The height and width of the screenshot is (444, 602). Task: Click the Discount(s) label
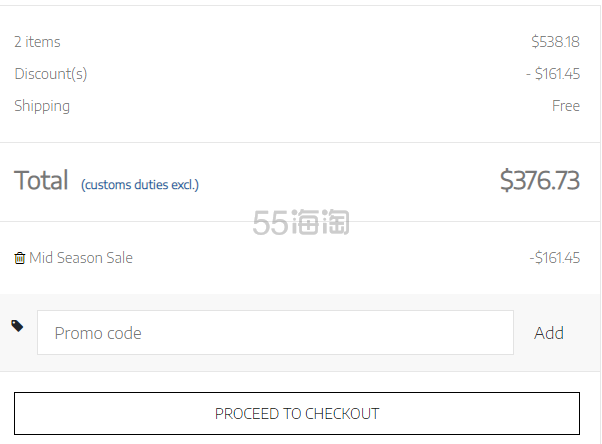51,74
